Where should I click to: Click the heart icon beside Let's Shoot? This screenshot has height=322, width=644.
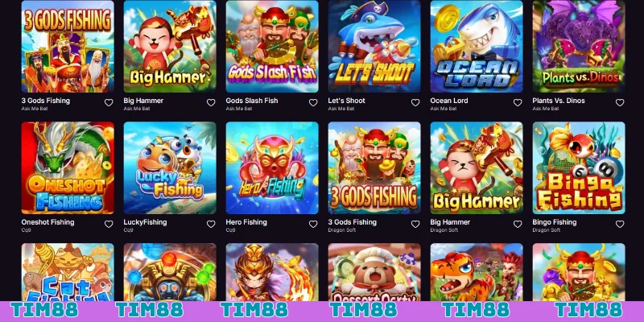pyautogui.click(x=415, y=103)
